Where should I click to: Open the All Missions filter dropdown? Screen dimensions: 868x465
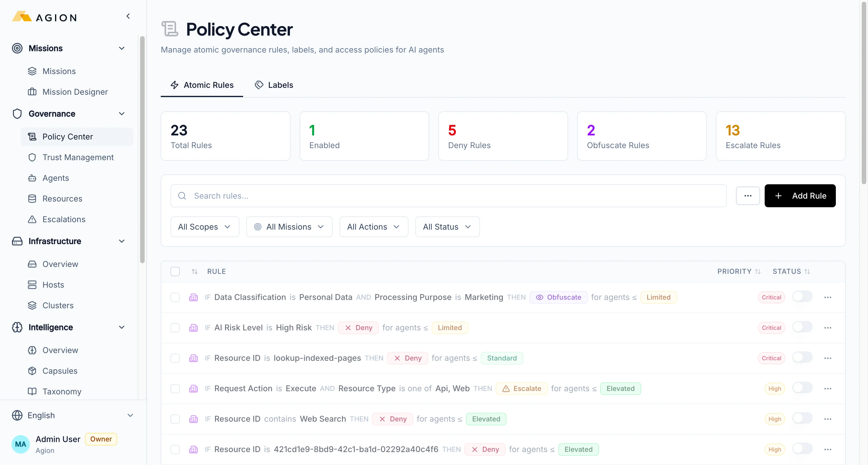pyautogui.click(x=289, y=226)
